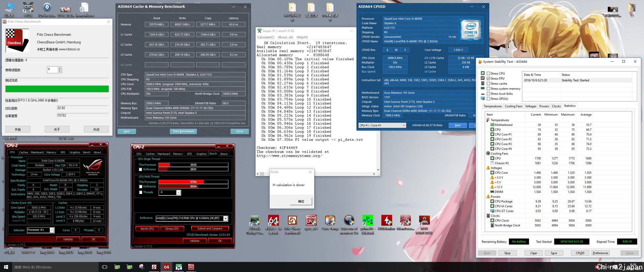Click the thread count spinner in Fritz Chess Benchmark
Viewport: 644px width, 272px height.
click(60, 70)
